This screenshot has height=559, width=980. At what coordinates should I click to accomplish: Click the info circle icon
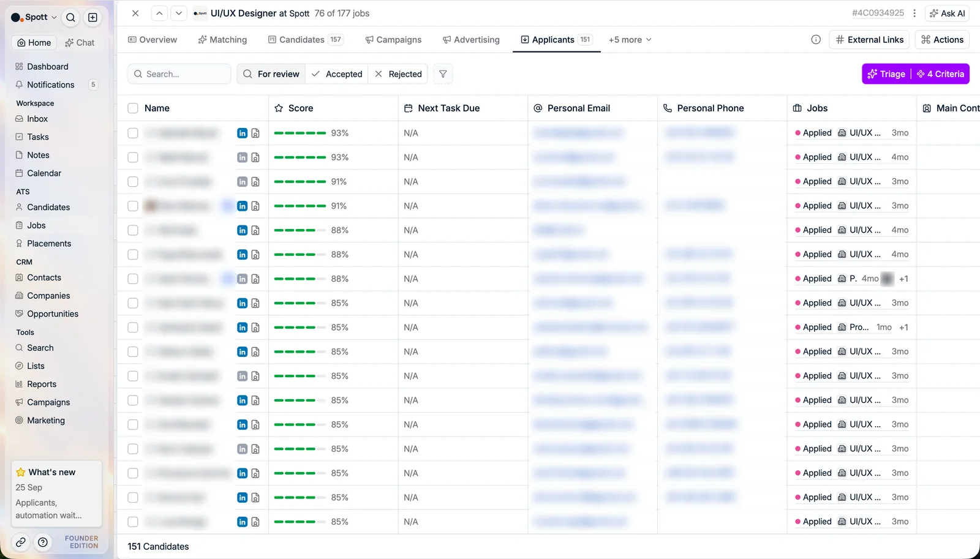click(x=816, y=40)
